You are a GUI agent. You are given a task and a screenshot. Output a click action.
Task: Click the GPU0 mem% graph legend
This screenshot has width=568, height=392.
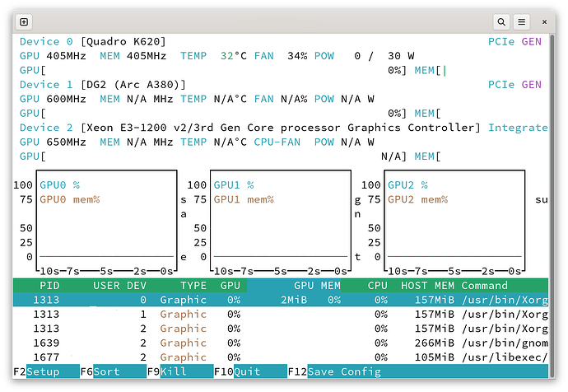(x=69, y=199)
